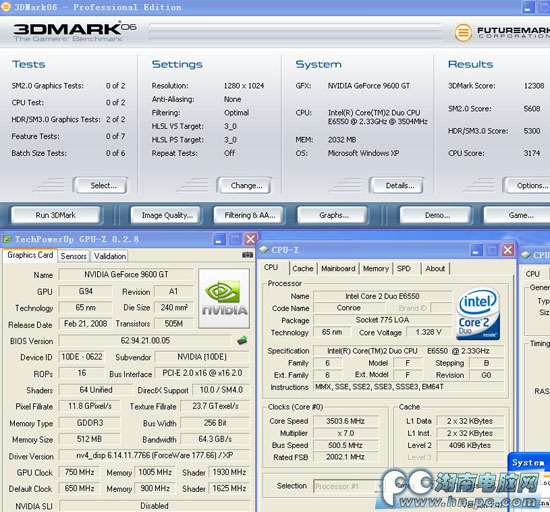Minimize the 3DMark06 window
This screenshot has height=512, width=550.
[528, 7]
